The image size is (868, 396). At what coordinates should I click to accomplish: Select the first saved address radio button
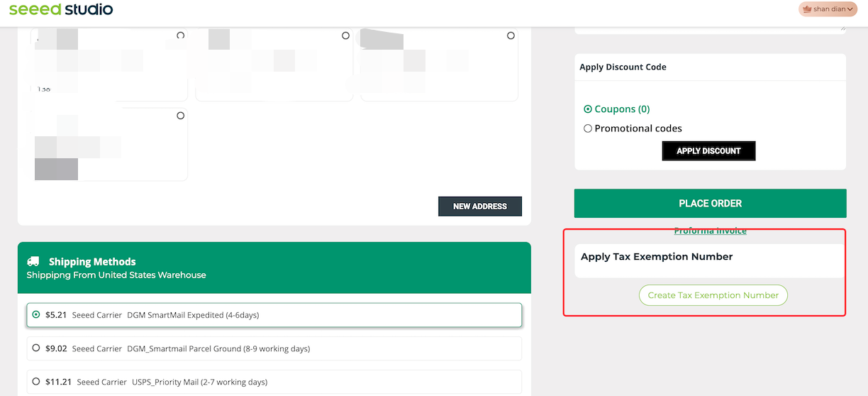(x=180, y=35)
